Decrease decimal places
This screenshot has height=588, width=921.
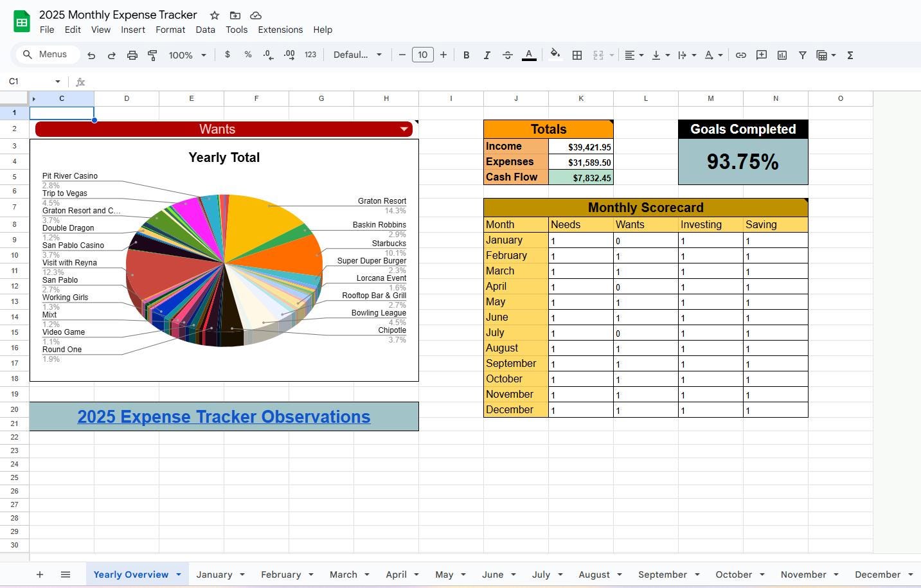click(x=269, y=55)
